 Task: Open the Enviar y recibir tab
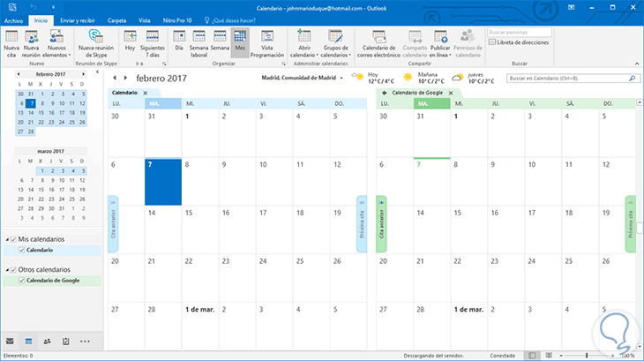point(78,20)
